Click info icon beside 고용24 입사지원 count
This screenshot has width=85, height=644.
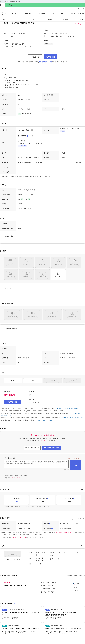[x=74, y=498]
